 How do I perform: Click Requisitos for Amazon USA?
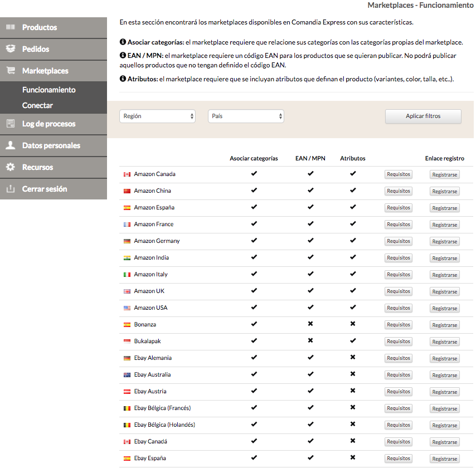(399, 308)
